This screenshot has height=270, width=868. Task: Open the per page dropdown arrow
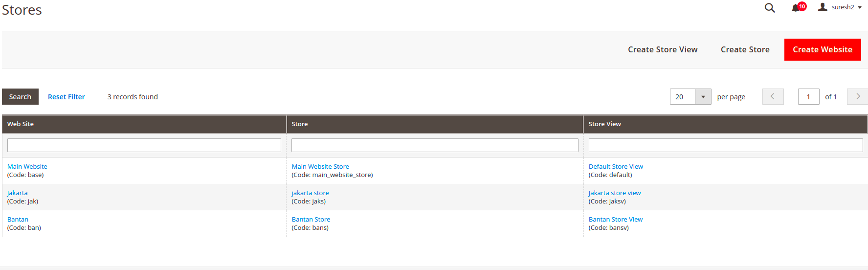[703, 97]
